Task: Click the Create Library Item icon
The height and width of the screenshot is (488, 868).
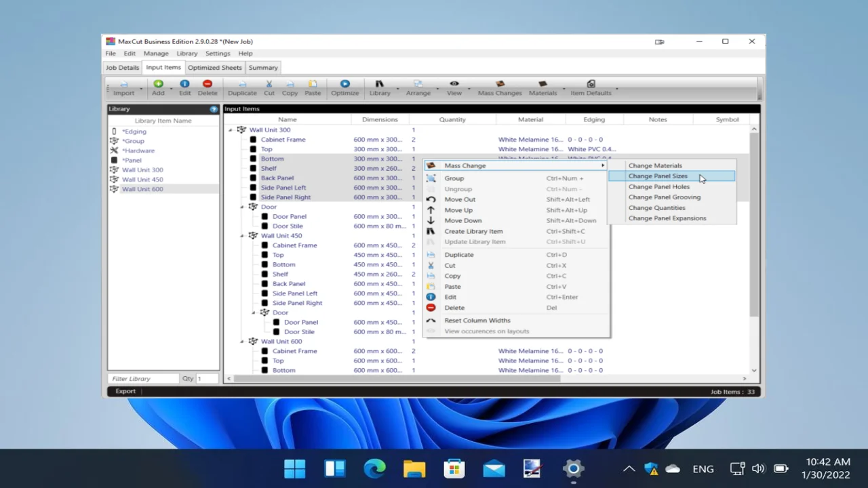Action: pos(431,231)
